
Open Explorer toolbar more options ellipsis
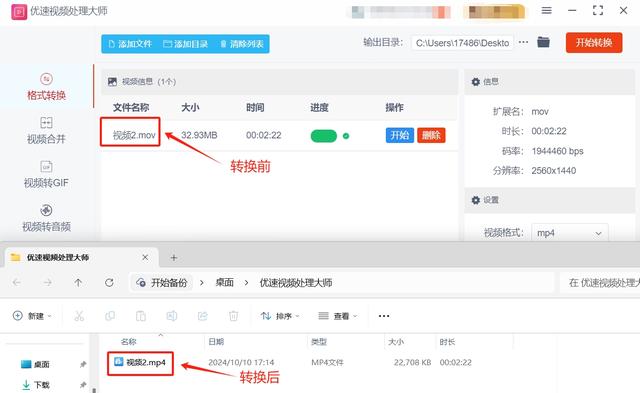[x=384, y=316]
